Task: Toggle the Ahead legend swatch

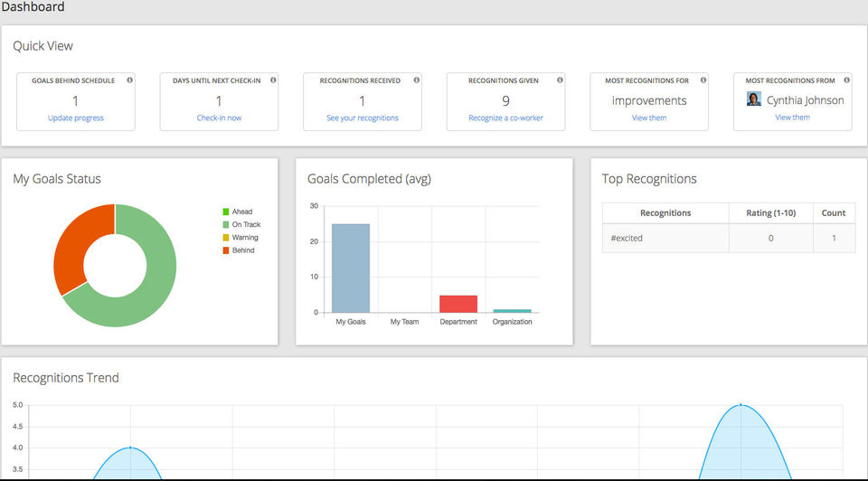Action: tap(226, 212)
